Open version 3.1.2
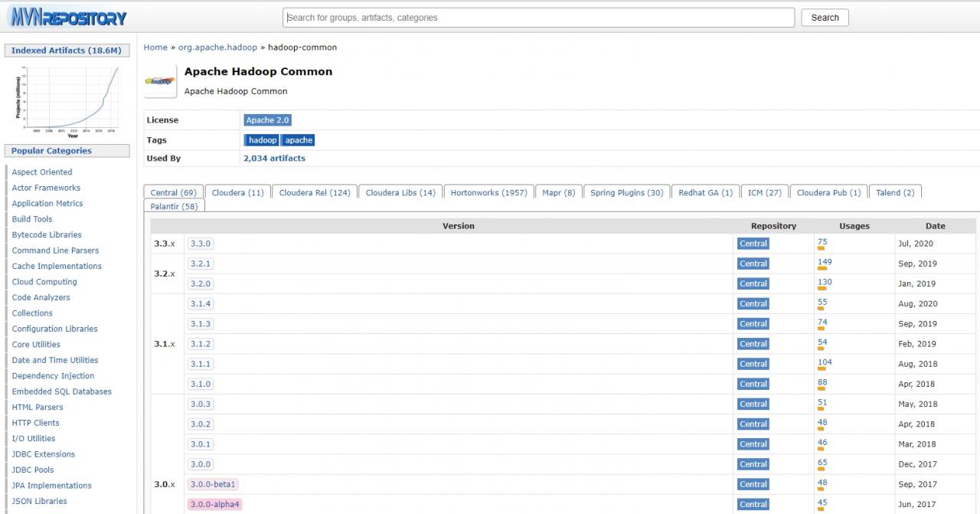 tap(200, 344)
